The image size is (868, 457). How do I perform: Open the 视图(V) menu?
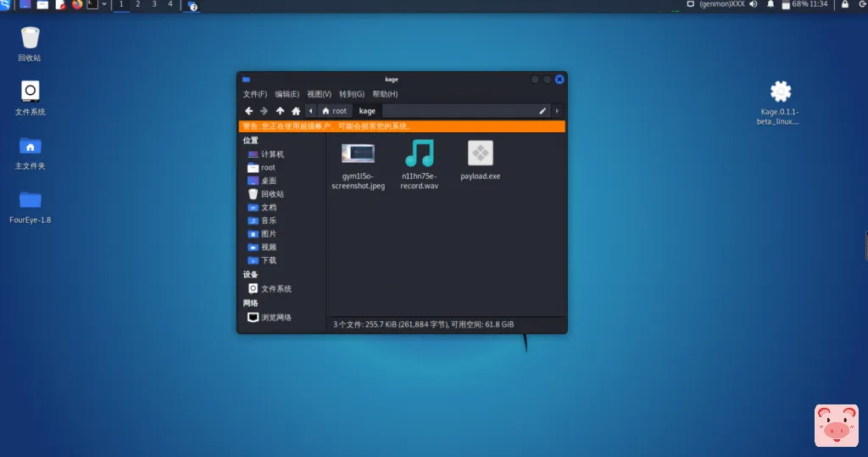319,94
